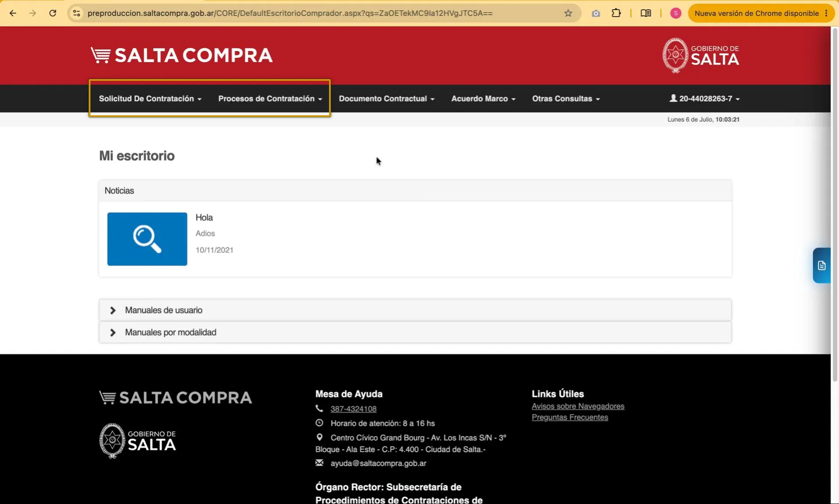839x504 pixels.
Task: Click the camera icon in Chrome toolbar
Action: [x=596, y=13]
